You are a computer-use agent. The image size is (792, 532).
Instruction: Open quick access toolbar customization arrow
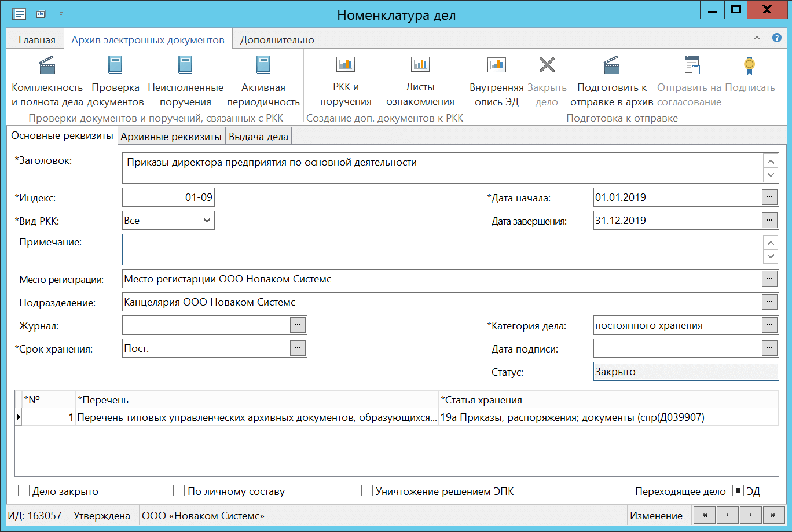pos(61,13)
